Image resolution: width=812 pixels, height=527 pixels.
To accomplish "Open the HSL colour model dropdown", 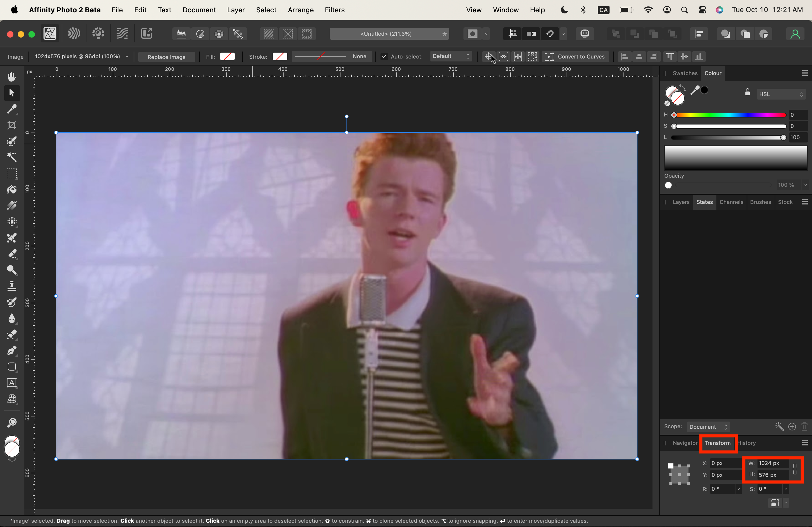I will (x=781, y=94).
